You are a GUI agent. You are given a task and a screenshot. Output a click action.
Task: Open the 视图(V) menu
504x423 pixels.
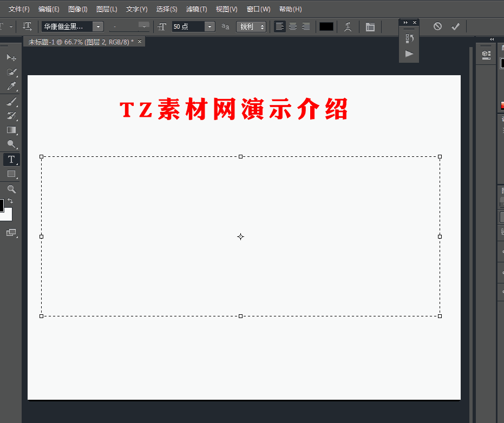point(226,9)
